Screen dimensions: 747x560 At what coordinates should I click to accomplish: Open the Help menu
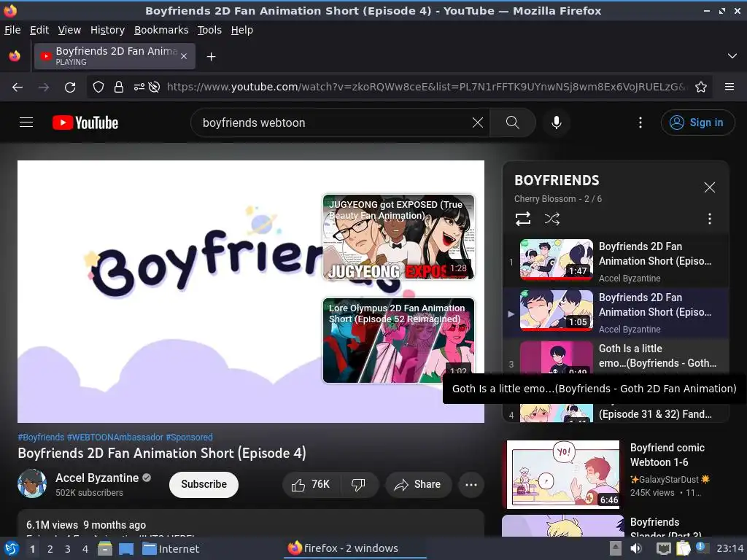(242, 30)
